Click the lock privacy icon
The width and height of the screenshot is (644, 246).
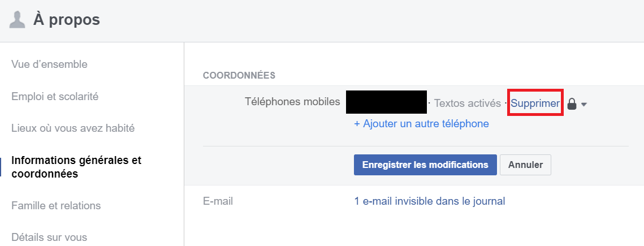pos(572,104)
